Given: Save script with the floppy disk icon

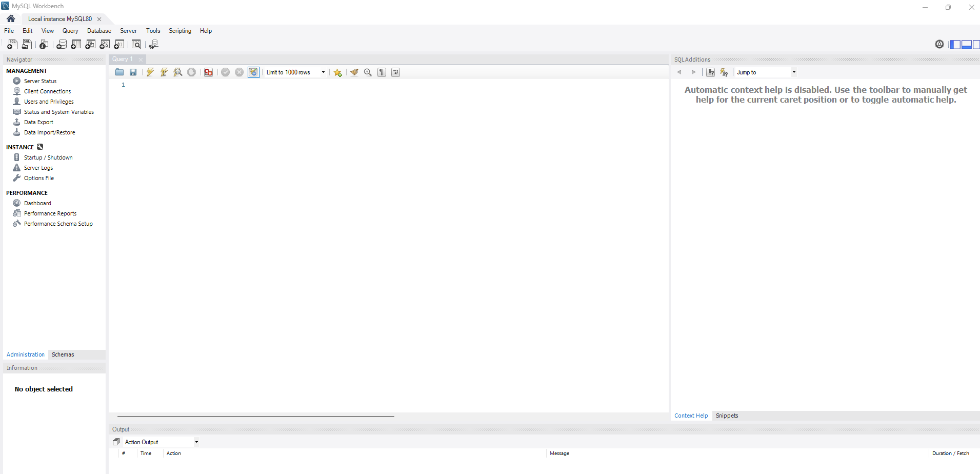Looking at the screenshot, I should [x=133, y=72].
